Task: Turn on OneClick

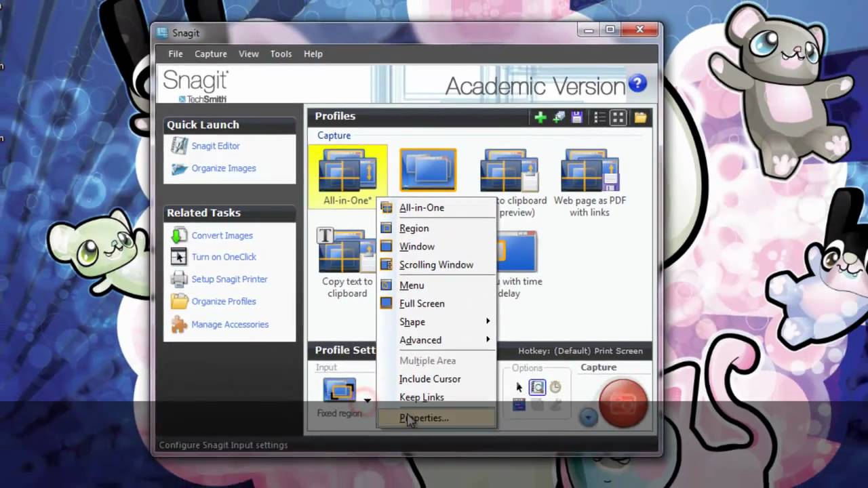Action: 224,257
